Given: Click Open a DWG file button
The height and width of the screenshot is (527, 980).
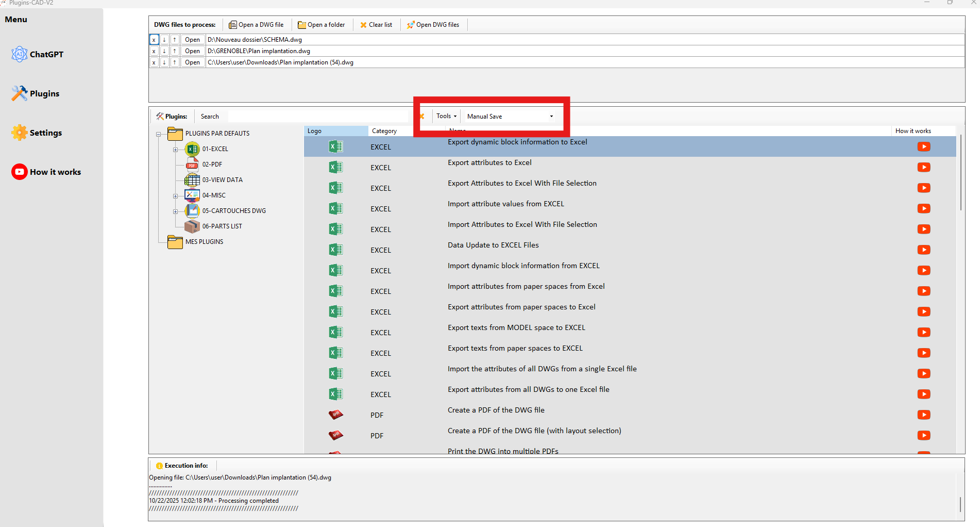Looking at the screenshot, I should click(x=256, y=25).
